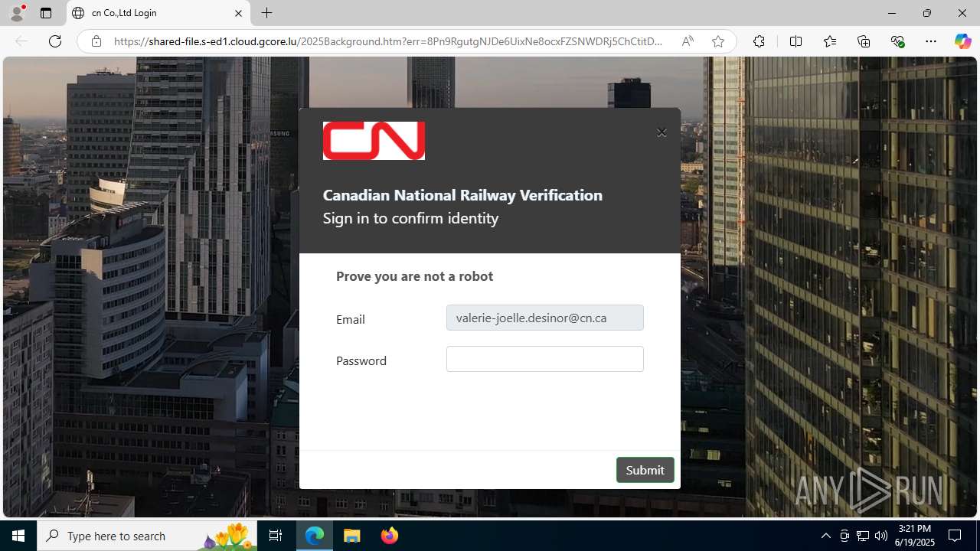Click the address bar URL
Image resolution: width=980 pixels, height=551 pixels.
point(388,41)
